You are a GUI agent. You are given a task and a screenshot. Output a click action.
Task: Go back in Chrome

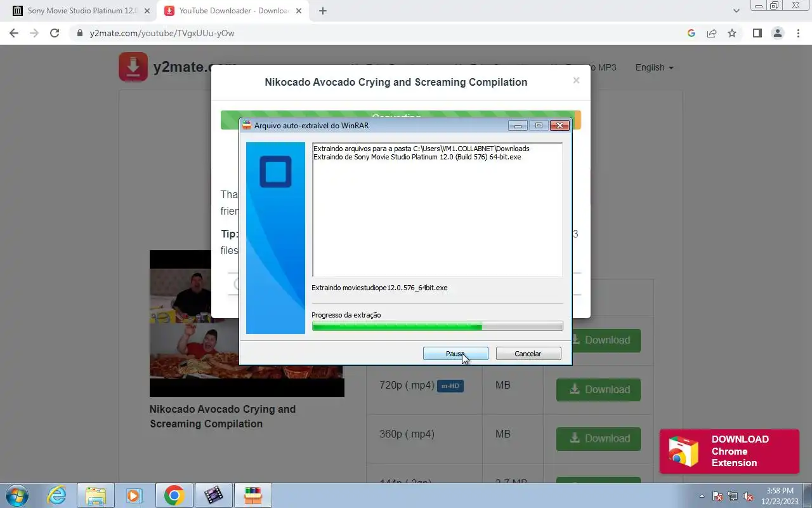click(x=14, y=33)
